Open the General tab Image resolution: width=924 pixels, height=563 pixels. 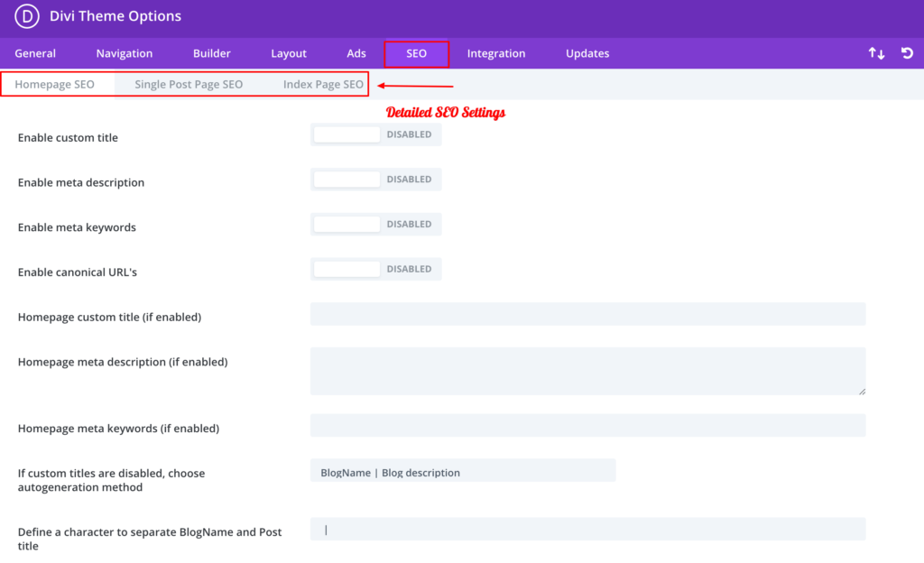35,53
